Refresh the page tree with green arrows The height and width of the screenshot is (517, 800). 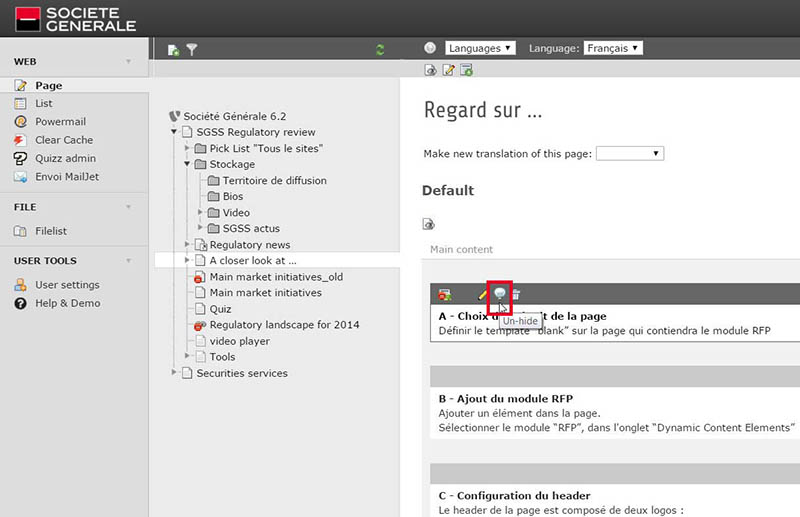pyautogui.click(x=380, y=50)
